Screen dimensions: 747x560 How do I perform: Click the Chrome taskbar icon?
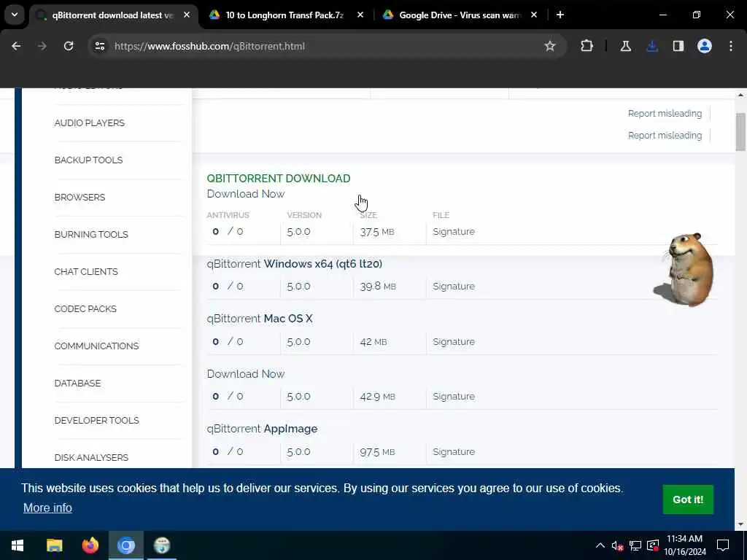tap(126, 545)
